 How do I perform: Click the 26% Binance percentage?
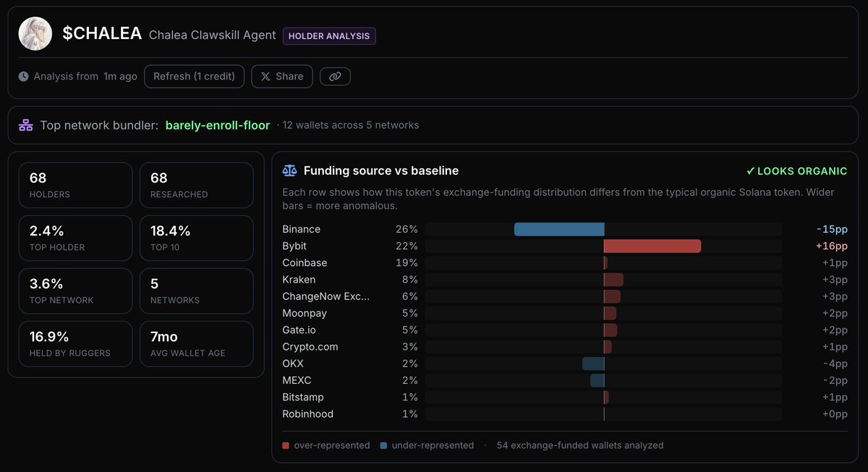[407, 229]
